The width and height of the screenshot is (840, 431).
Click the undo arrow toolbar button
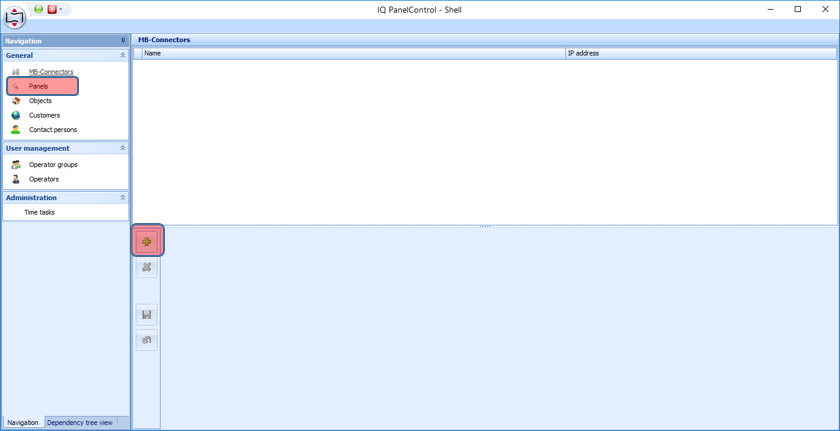pyautogui.click(x=147, y=340)
